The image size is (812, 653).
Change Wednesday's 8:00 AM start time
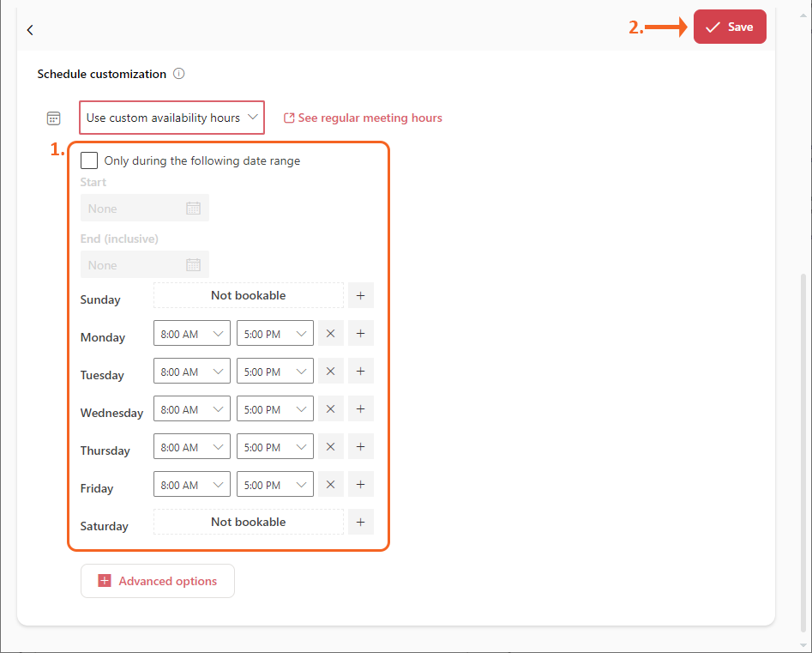(x=192, y=409)
